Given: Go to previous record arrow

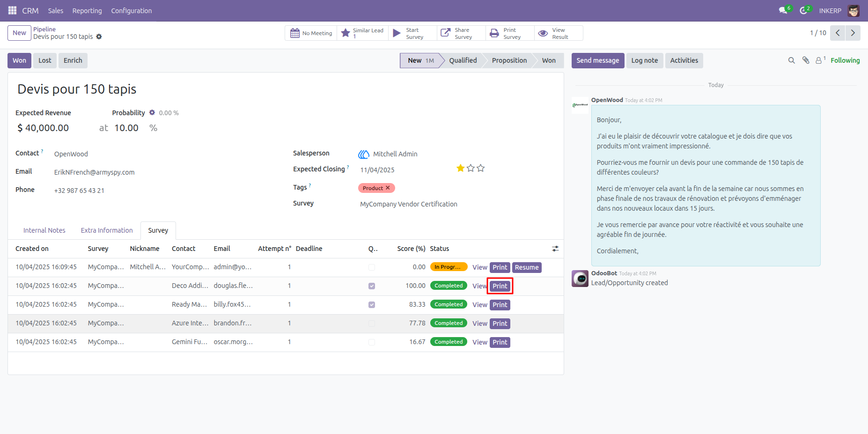Looking at the screenshot, I should (838, 33).
